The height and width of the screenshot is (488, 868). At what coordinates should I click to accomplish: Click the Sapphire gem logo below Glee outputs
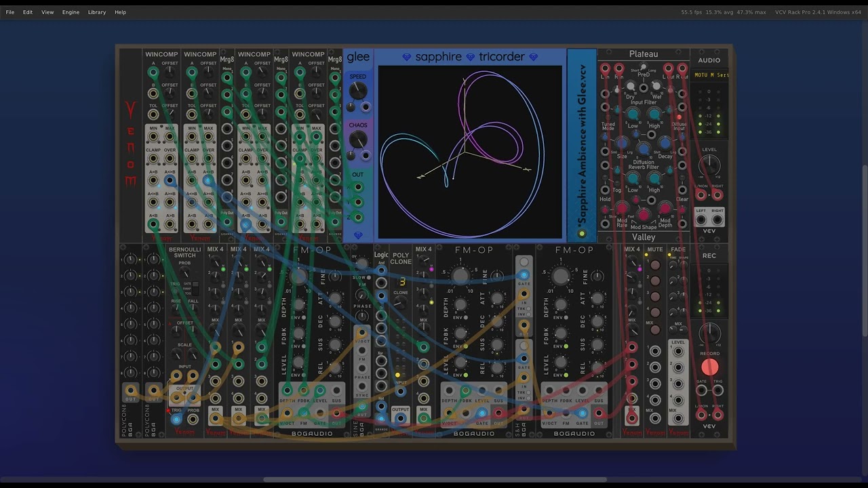tap(358, 235)
